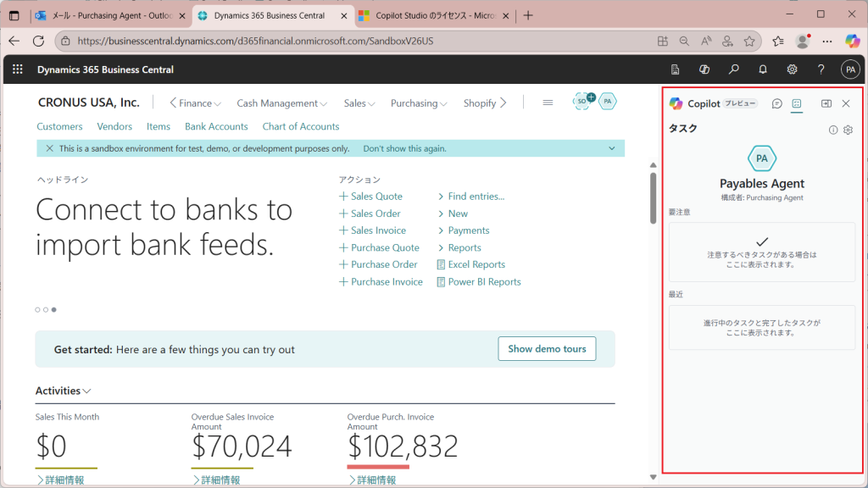The image size is (868, 488).
Task: Open Bank Accounts list
Action: pyautogui.click(x=216, y=126)
